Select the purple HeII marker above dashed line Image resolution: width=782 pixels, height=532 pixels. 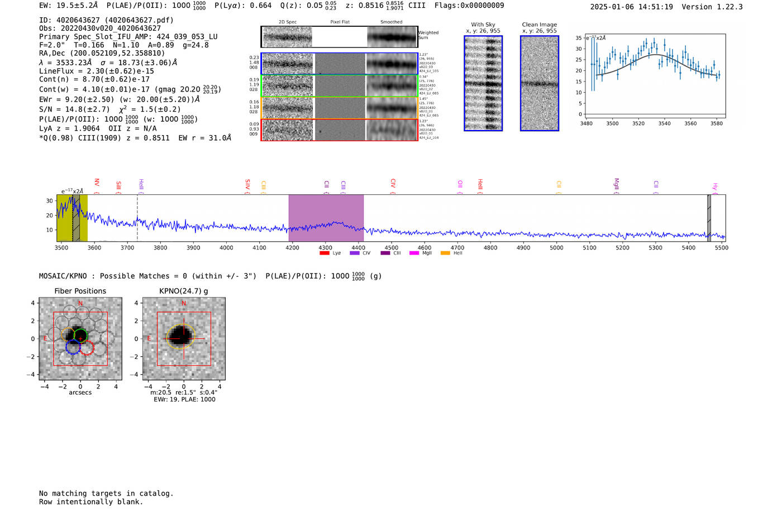141,184
